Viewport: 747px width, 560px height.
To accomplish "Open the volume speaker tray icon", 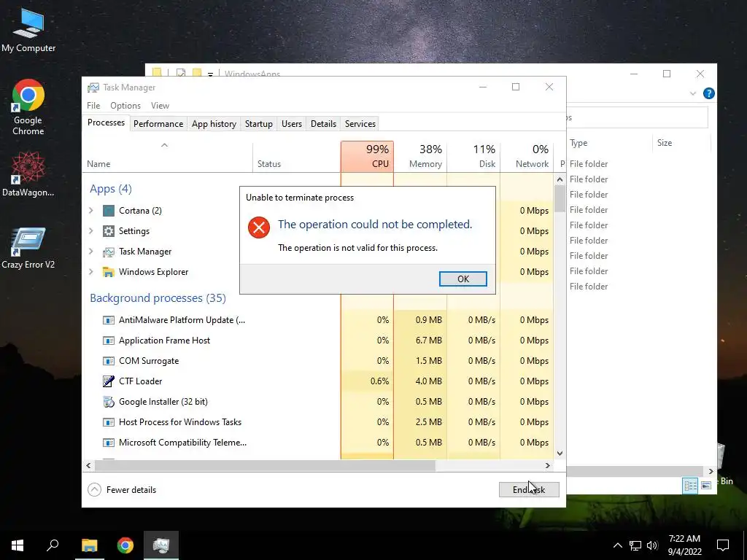I will click(x=652, y=545).
